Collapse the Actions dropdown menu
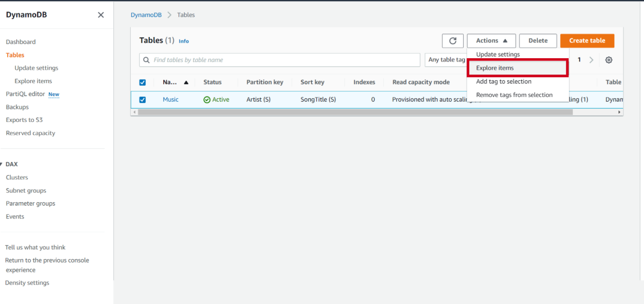 coord(491,41)
